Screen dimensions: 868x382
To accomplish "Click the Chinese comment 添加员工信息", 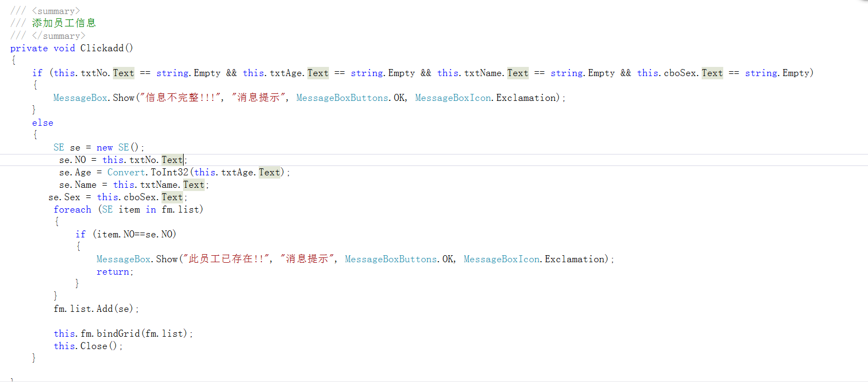I will point(64,23).
